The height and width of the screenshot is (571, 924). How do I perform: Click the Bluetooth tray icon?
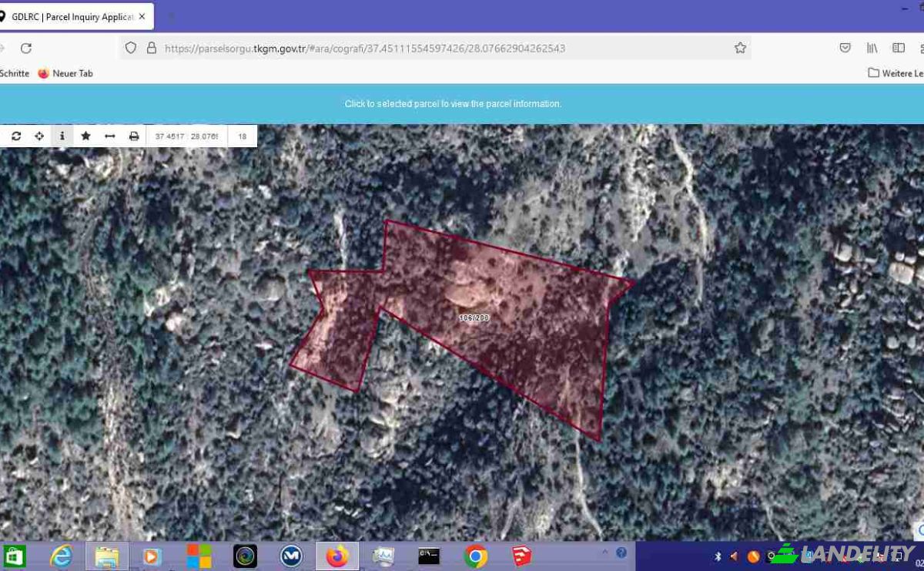click(717, 556)
